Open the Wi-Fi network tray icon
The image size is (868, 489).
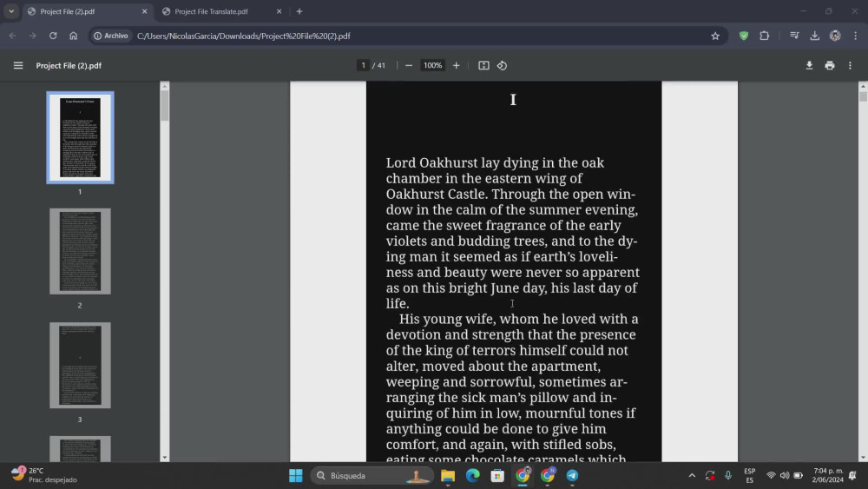pyautogui.click(x=771, y=476)
